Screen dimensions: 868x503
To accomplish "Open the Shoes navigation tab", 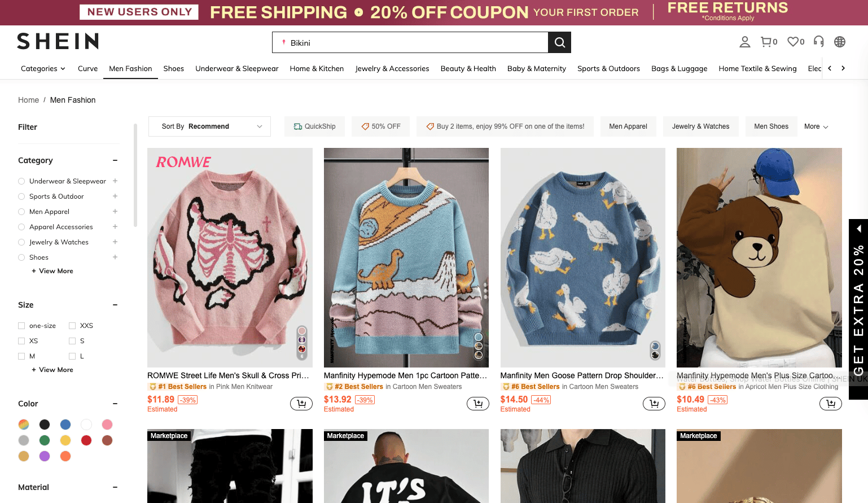I will tap(173, 69).
